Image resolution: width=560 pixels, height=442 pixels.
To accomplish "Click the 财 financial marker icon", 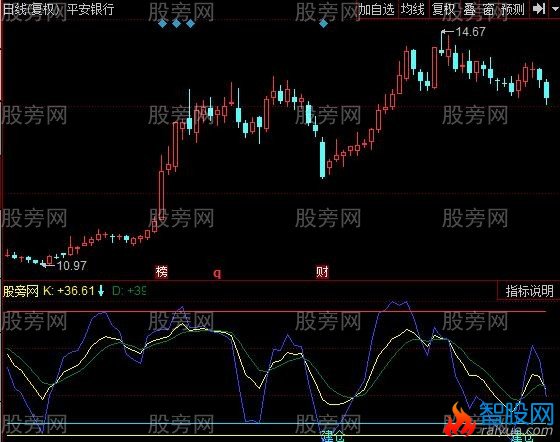I will pos(322,272).
